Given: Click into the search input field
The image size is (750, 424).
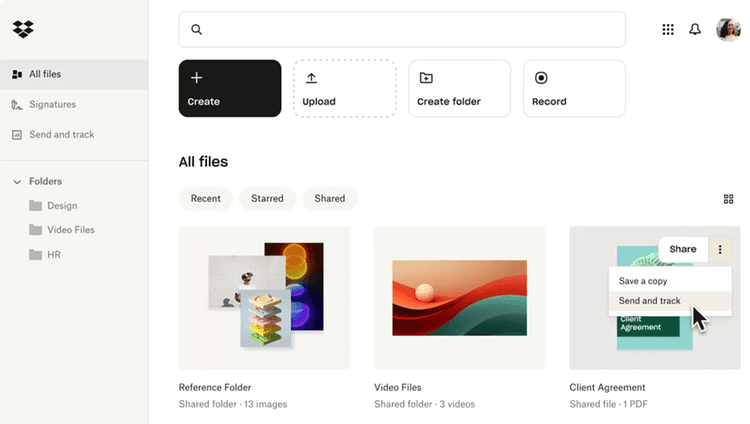Looking at the screenshot, I should (410, 30).
